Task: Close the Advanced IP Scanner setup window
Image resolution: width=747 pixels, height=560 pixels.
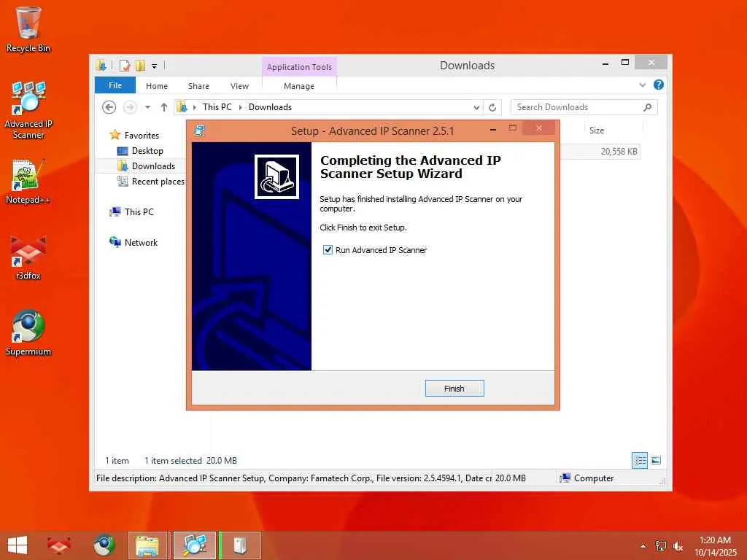Action: [539, 128]
